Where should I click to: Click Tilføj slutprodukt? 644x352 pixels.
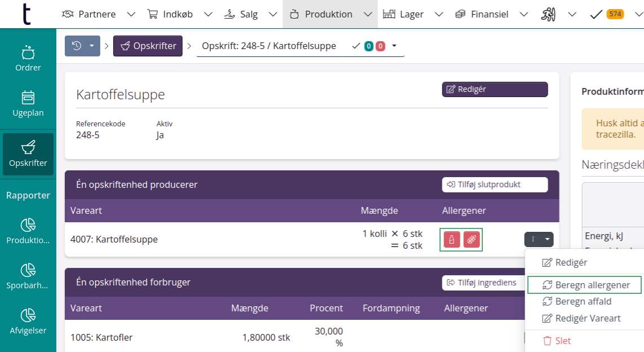[495, 184]
